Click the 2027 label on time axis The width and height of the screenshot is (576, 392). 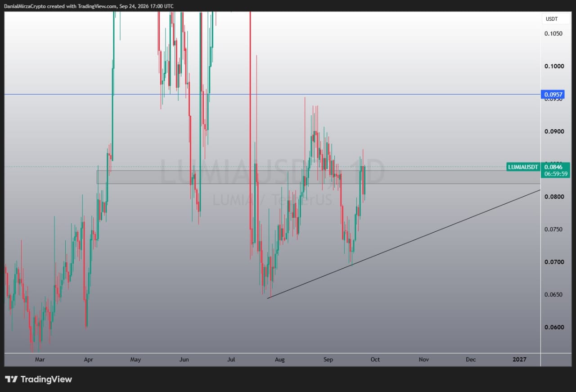click(x=519, y=360)
